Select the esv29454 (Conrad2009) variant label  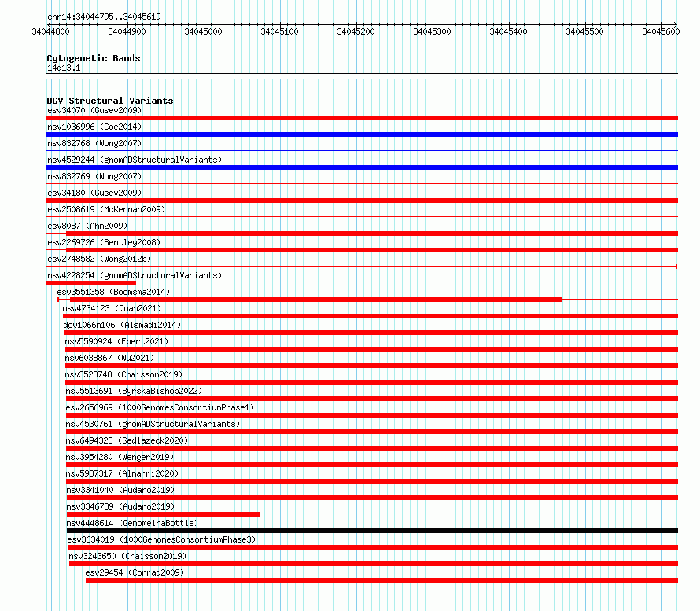pyautogui.click(x=134, y=572)
